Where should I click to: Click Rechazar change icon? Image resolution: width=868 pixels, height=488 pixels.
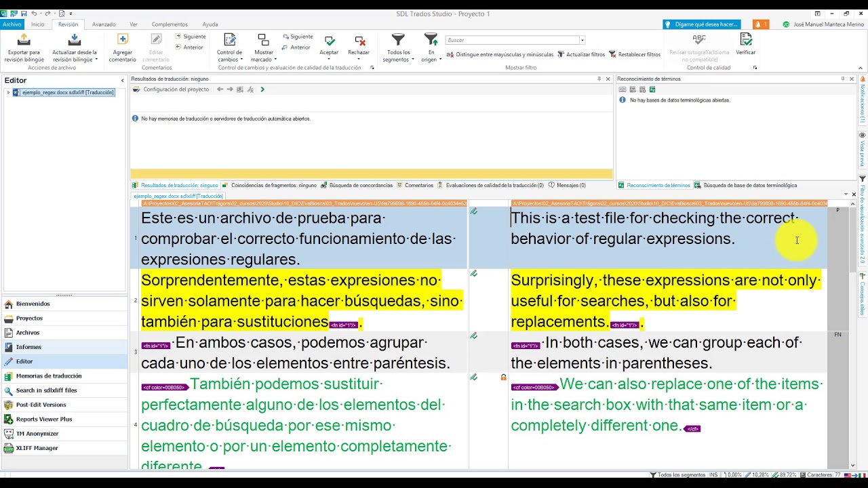[x=359, y=41]
